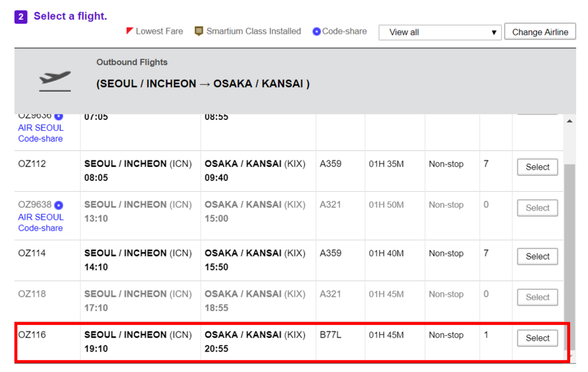Click departure time 08:05
588x372 pixels.
[96, 178]
